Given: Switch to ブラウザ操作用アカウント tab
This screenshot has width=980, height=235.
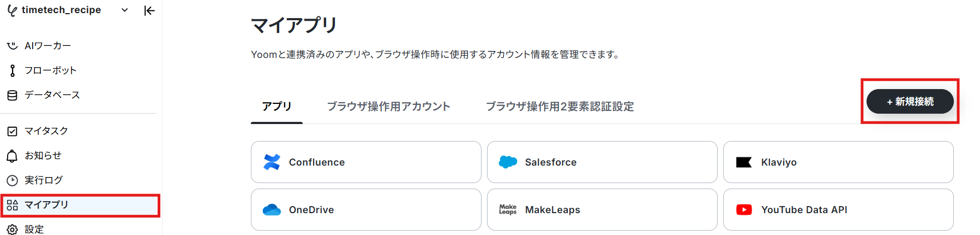Looking at the screenshot, I should 388,107.
